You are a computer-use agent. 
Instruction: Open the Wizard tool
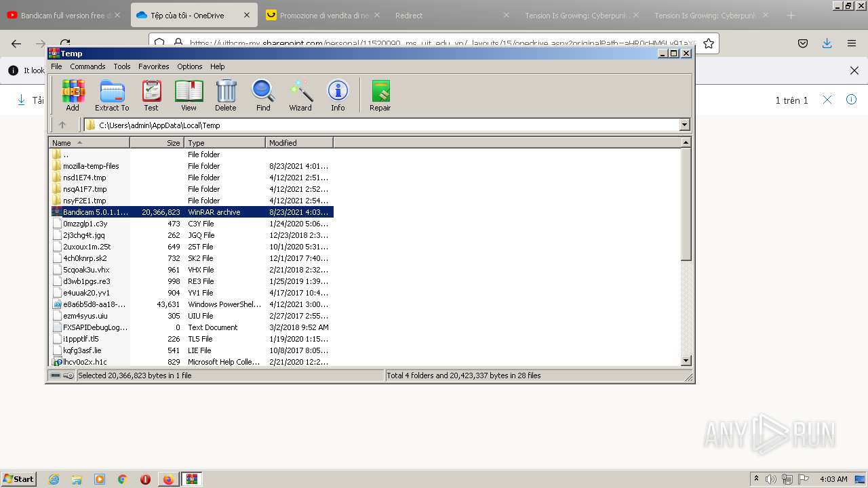pyautogui.click(x=300, y=95)
